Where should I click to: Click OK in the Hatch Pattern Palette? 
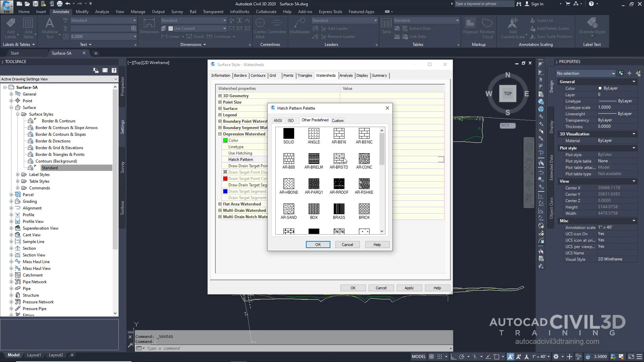pyautogui.click(x=318, y=244)
